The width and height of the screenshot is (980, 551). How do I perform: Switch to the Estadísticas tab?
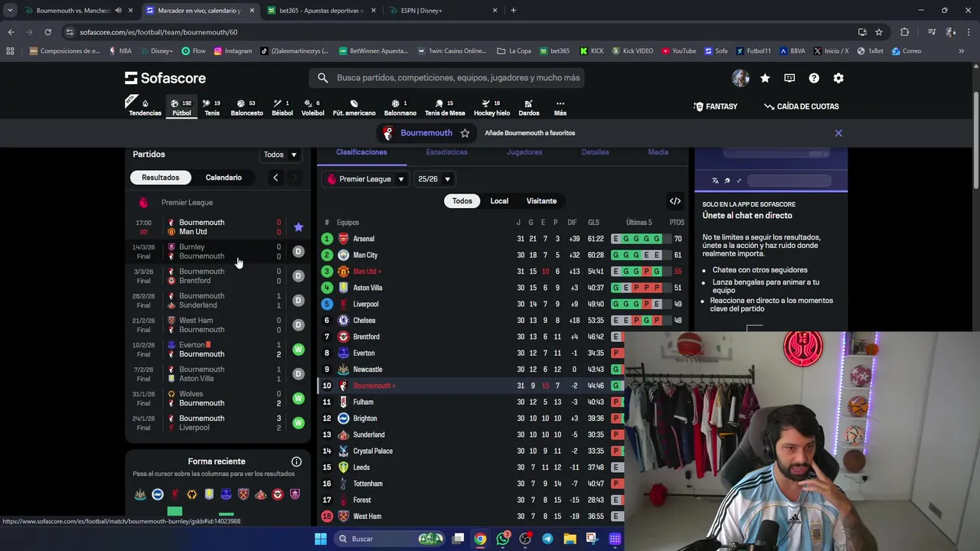coord(446,152)
